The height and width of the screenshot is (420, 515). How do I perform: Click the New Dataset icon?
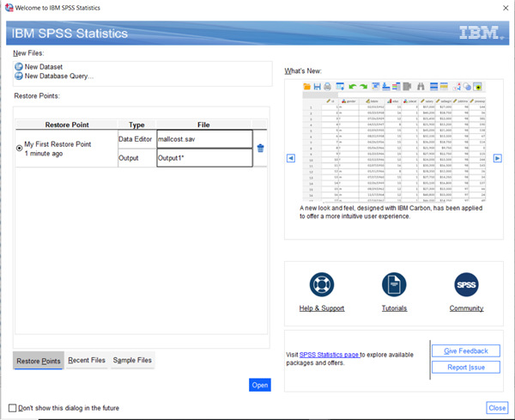(x=19, y=66)
